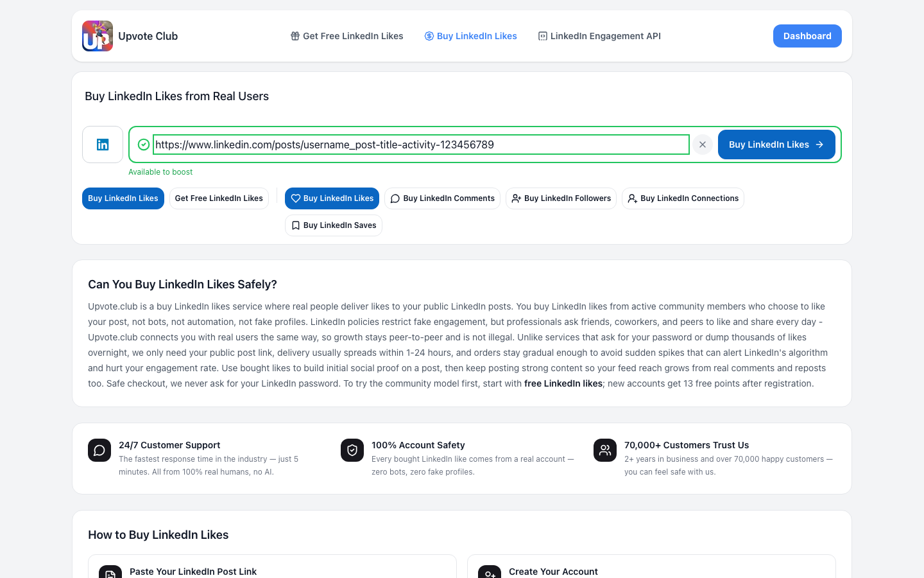Submit with Buy LinkedIn Likes arrow button

pos(776,144)
